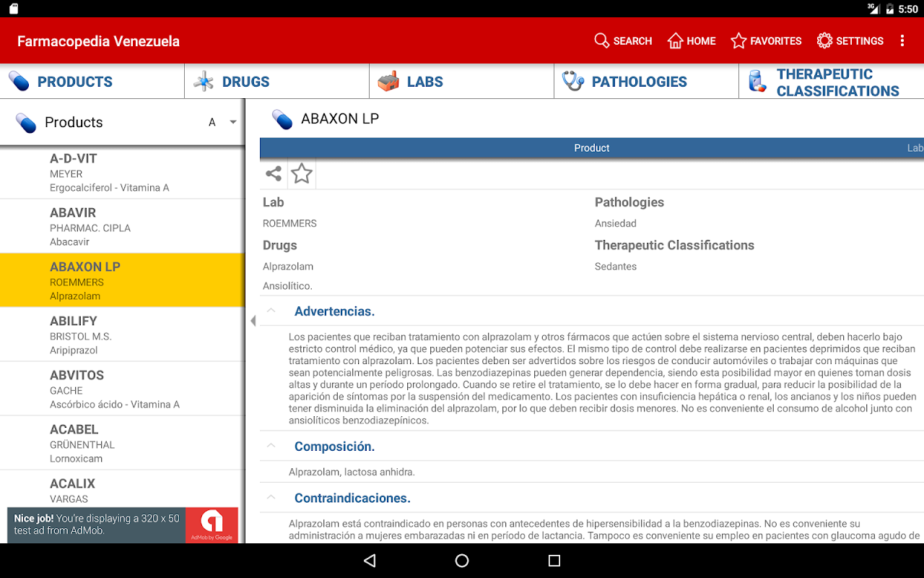Select A-D-VIT from the product list
Viewport: 924px width, 578px height.
pyautogui.click(x=123, y=172)
